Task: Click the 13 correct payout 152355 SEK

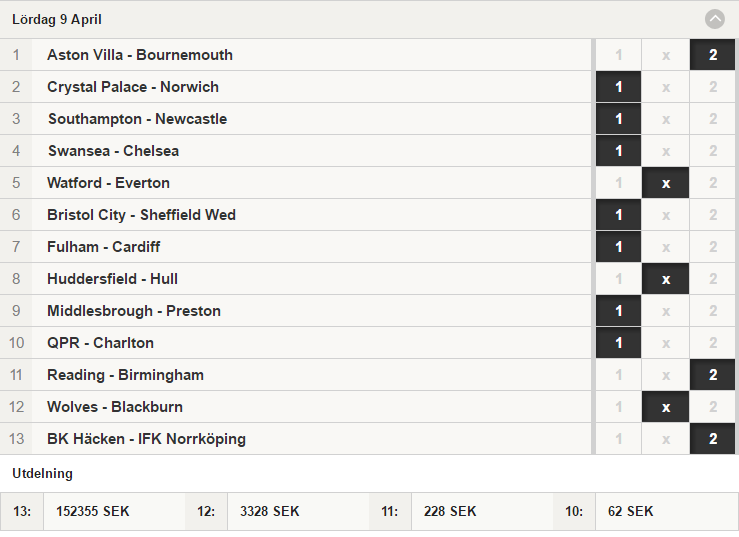Action: pos(92,512)
